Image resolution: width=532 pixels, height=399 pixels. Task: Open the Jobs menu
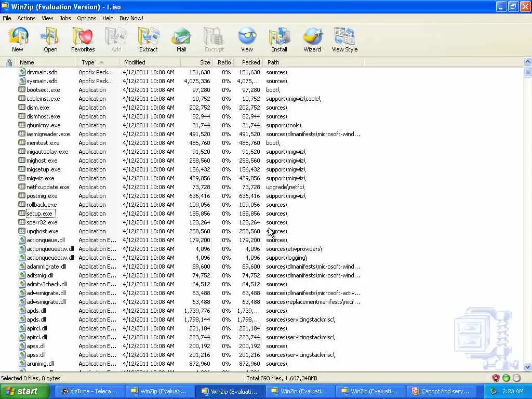(65, 18)
